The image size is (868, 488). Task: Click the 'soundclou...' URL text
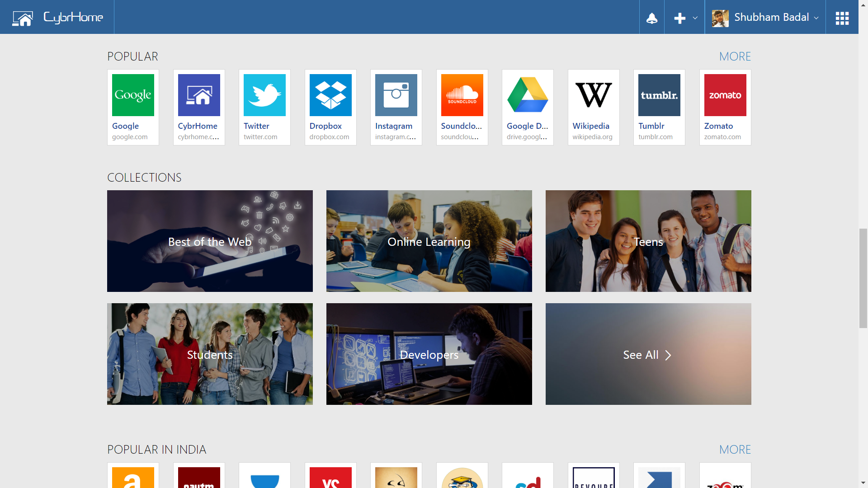coord(460,137)
